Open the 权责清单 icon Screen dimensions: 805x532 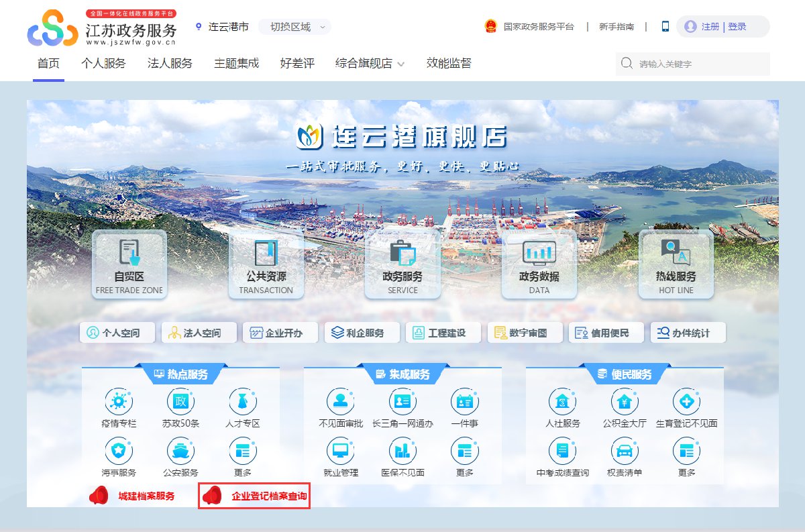(x=625, y=450)
